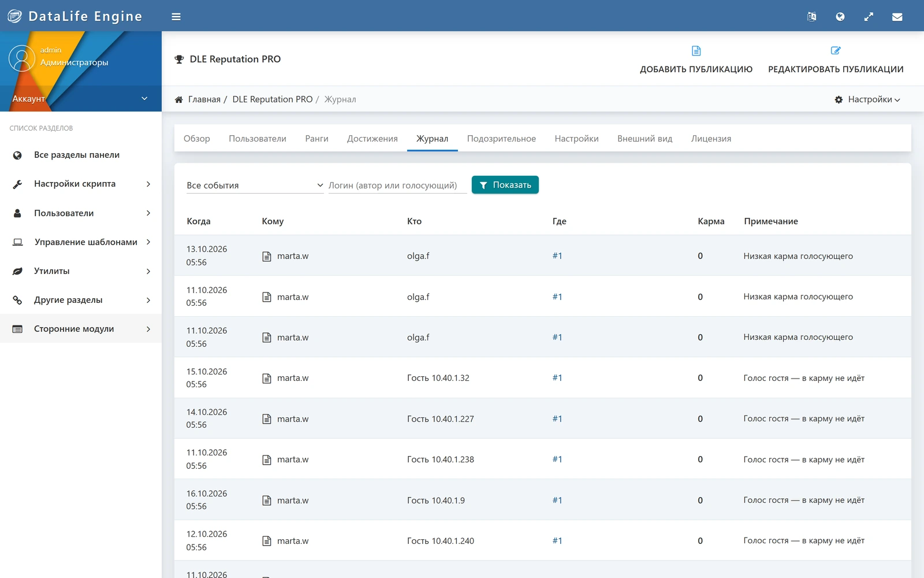Expand Сторонние модули sidebar section

tap(81, 328)
